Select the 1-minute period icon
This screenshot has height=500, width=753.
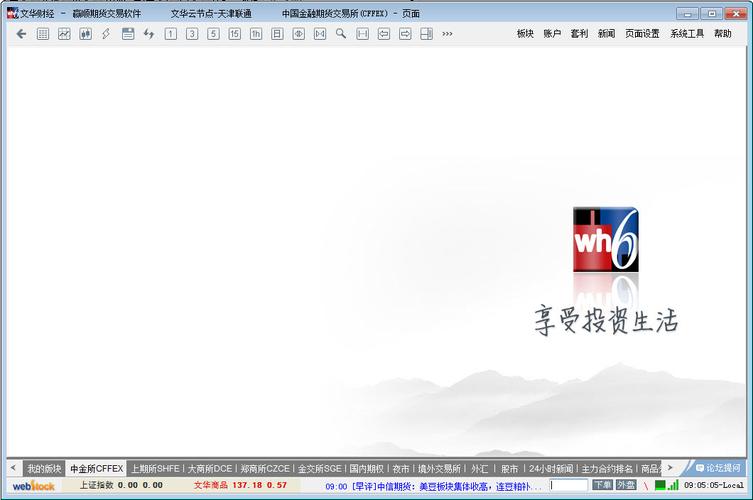click(x=170, y=34)
